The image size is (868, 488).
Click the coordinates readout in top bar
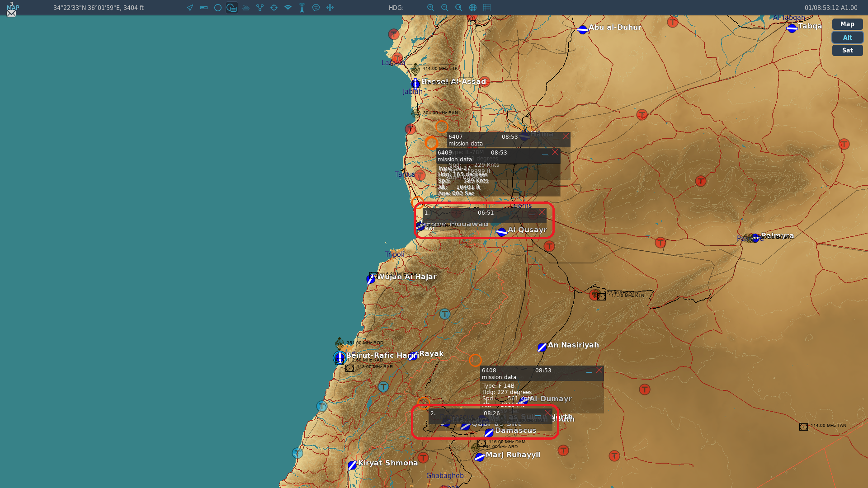click(99, 8)
